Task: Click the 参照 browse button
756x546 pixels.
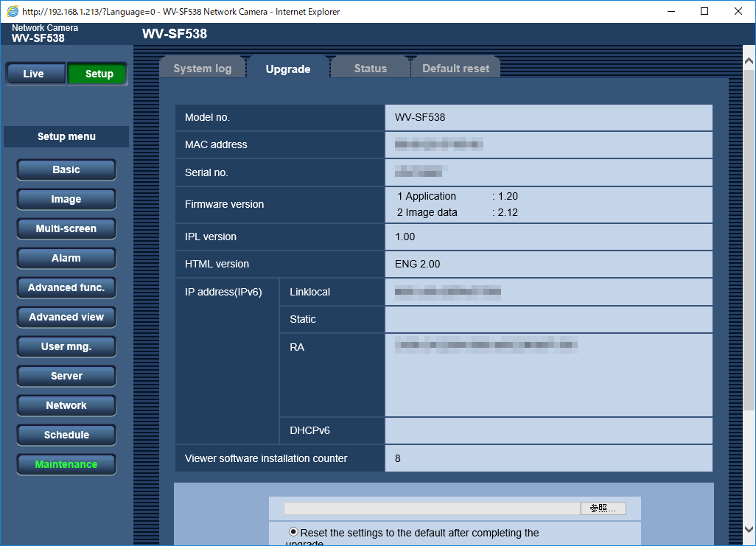Action: (603, 508)
